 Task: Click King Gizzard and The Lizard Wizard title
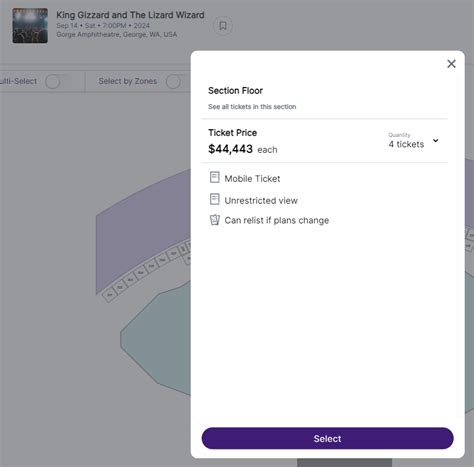tap(130, 15)
